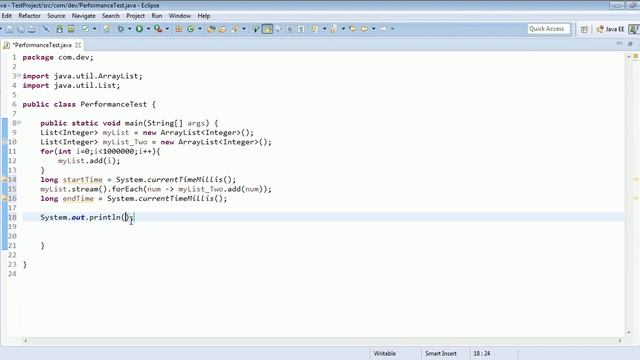Select the PerformanceTest.java editor tab
Image resolution: width=640 pixels, height=360 pixels.
tap(42, 45)
